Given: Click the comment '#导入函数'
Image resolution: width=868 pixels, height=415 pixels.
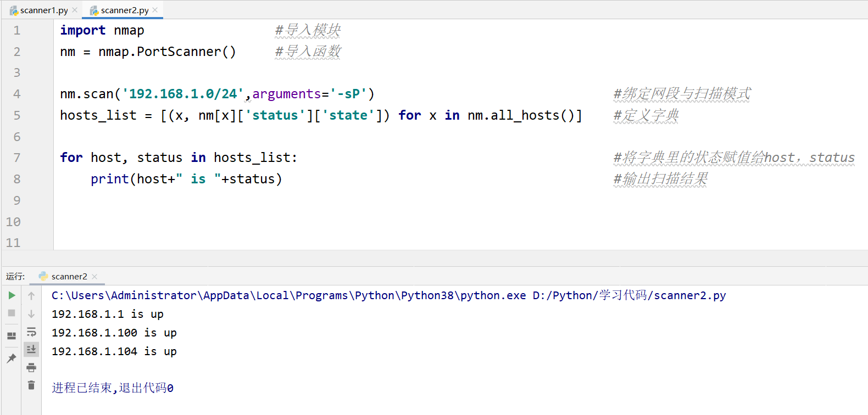Looking at the screenshot, I should click(x=308, y=52).
